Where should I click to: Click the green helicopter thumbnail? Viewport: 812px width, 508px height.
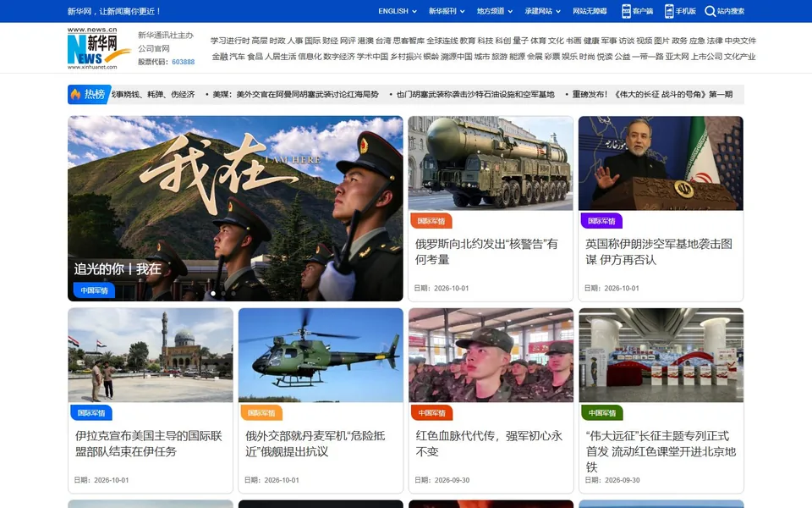tap(321, 355)
